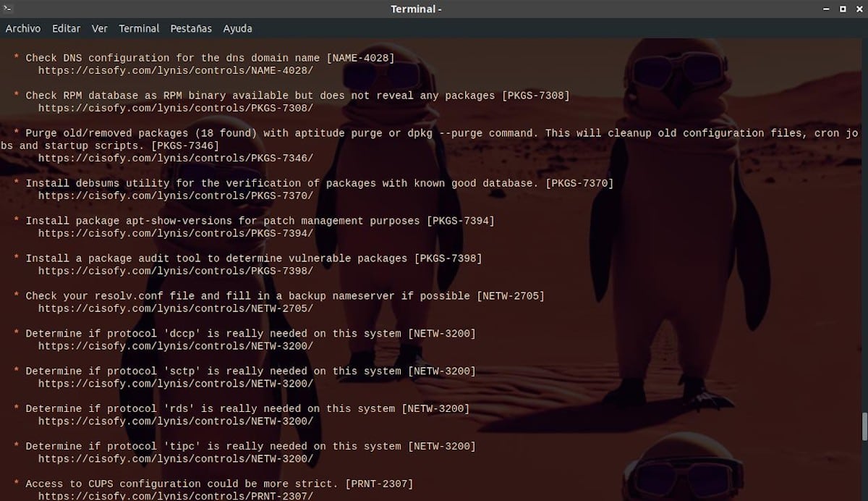The image size is (868, 501).
Task: Click the 'Install a package audit tool' line
Action: pos(247,258)
